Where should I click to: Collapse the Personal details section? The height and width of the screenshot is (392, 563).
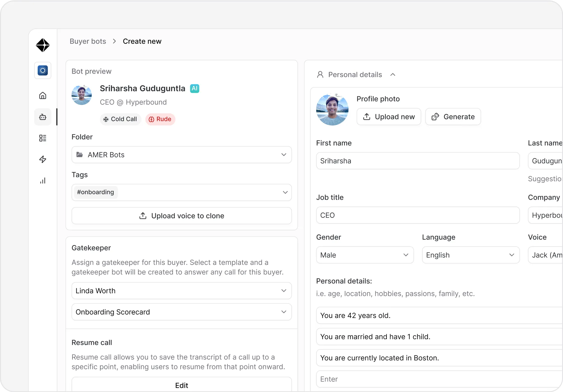[393, 75]
